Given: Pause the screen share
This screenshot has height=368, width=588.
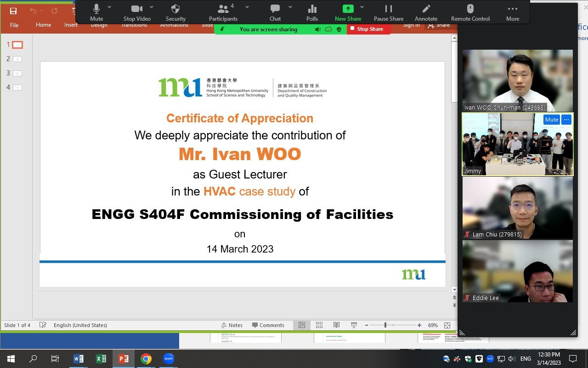Looking at the screenshot, I should [388, 12].
